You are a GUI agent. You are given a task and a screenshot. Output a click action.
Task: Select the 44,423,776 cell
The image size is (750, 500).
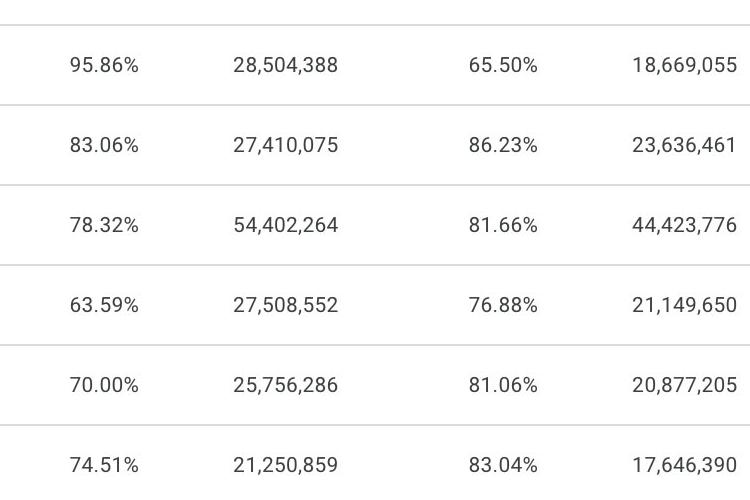[684, 225]
